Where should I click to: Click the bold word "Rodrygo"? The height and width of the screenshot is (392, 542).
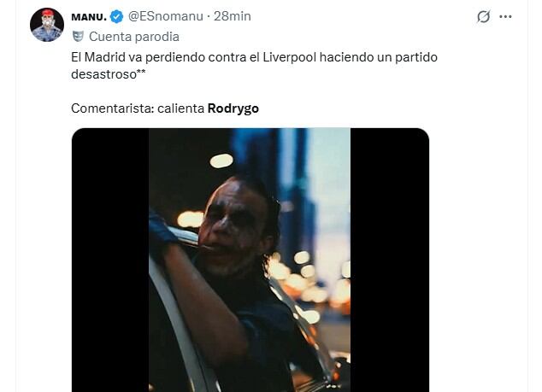pos(233,108)
